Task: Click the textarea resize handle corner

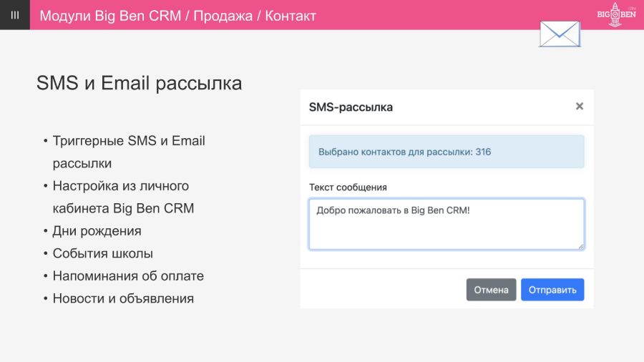Action: coord(581,246)
